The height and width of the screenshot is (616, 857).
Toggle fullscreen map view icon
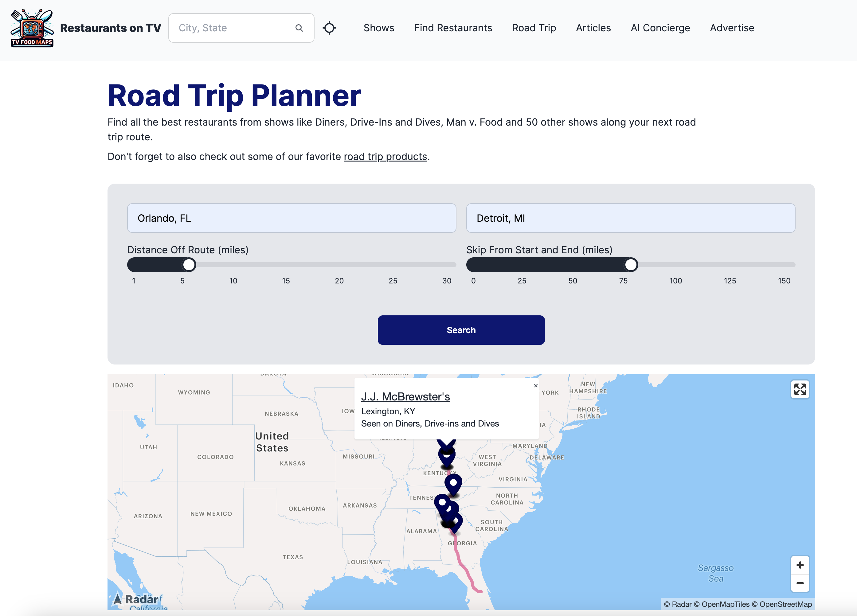pyautogui.click(x=800, y=389)
